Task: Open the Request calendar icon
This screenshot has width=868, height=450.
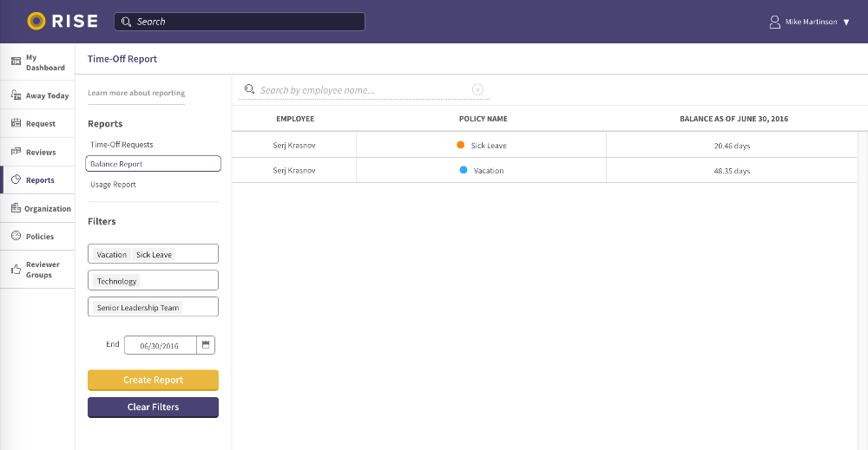Action: point(16,124)
